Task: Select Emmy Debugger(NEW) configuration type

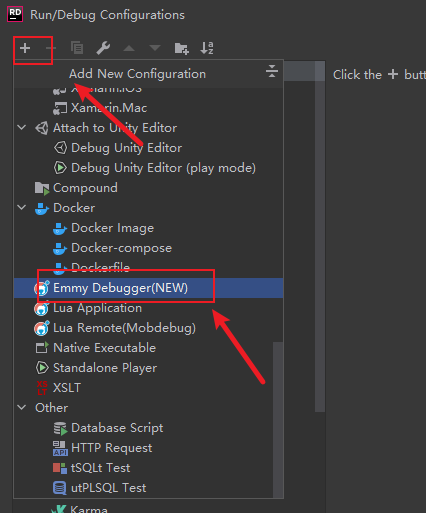Action: click(x=148, y=288)
